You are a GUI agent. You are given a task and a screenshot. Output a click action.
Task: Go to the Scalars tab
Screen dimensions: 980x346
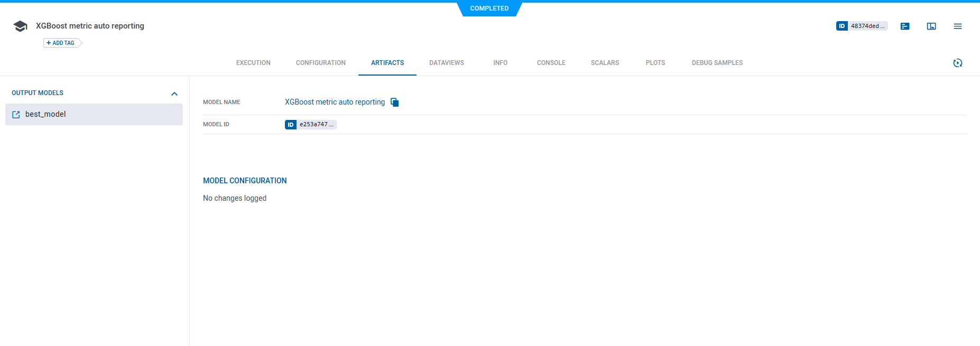pos(605,63)
